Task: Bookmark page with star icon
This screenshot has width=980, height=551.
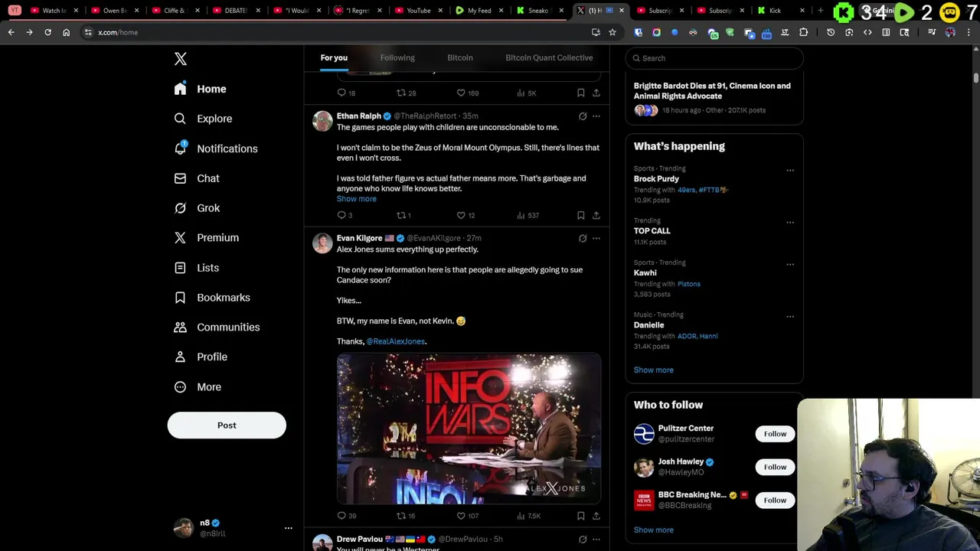Action: click(612, 32)
